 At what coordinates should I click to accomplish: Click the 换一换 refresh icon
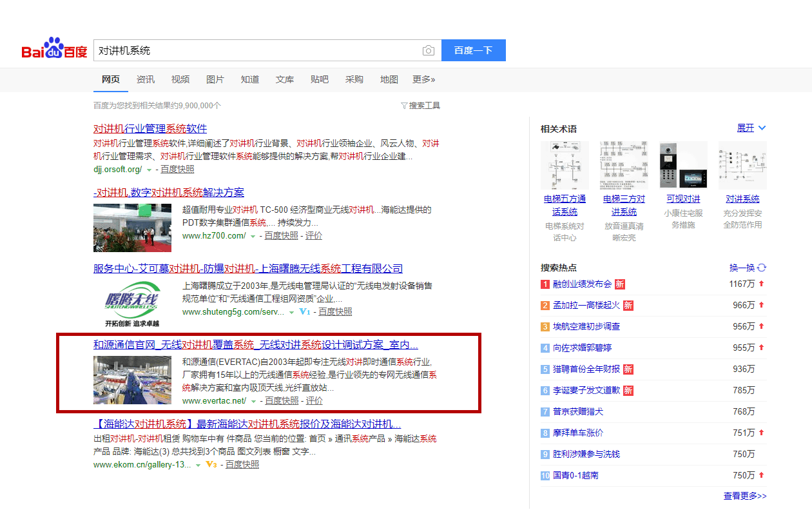click(x=762, y=268)
